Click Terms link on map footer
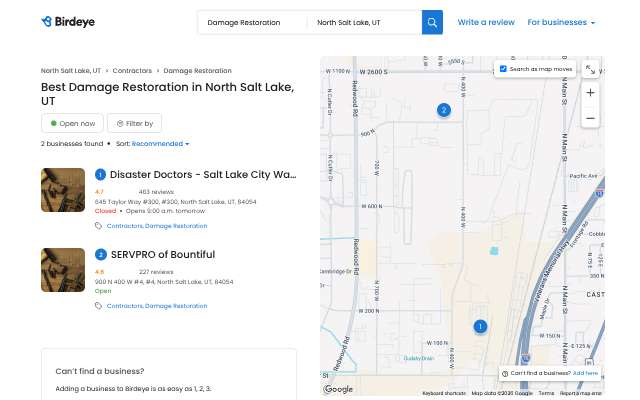 (546, 393)
